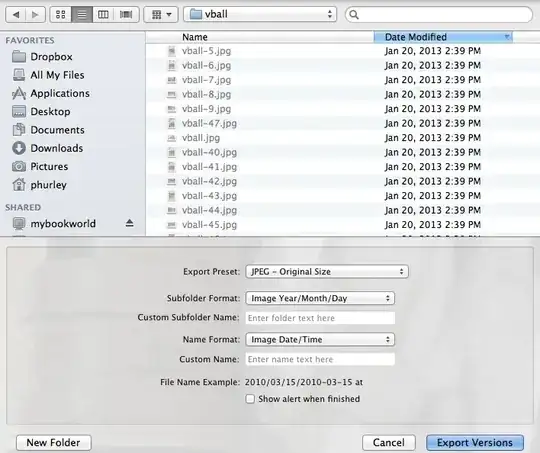Switch to column view mode

103,14
